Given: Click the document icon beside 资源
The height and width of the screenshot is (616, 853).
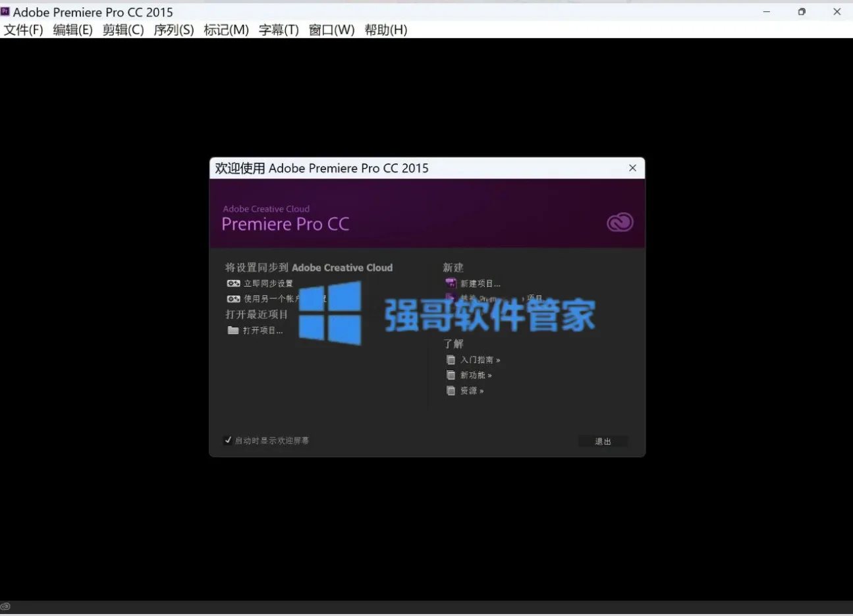Looking at the screenshot, I should click(451, 391).
